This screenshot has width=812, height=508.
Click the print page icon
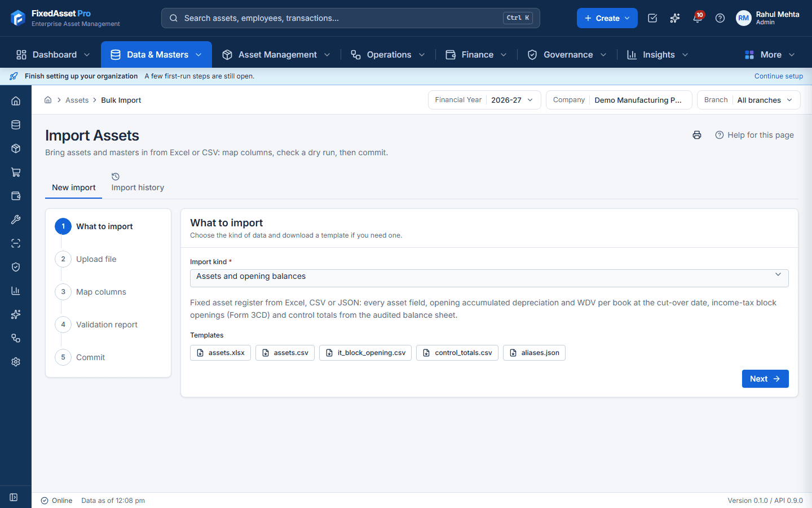point(697,135)
